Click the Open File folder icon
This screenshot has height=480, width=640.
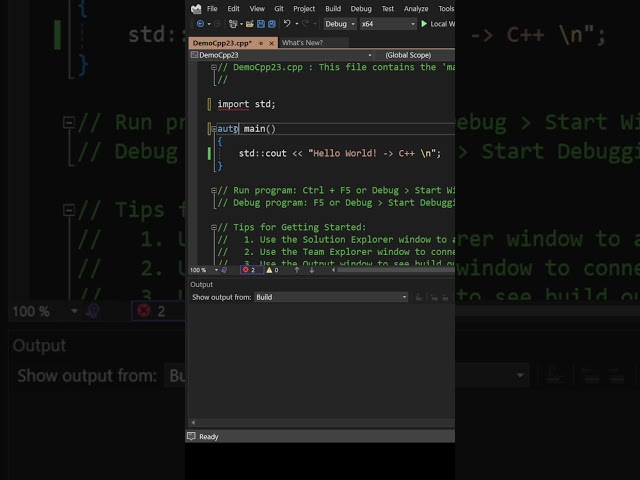[x=249, y=24]
